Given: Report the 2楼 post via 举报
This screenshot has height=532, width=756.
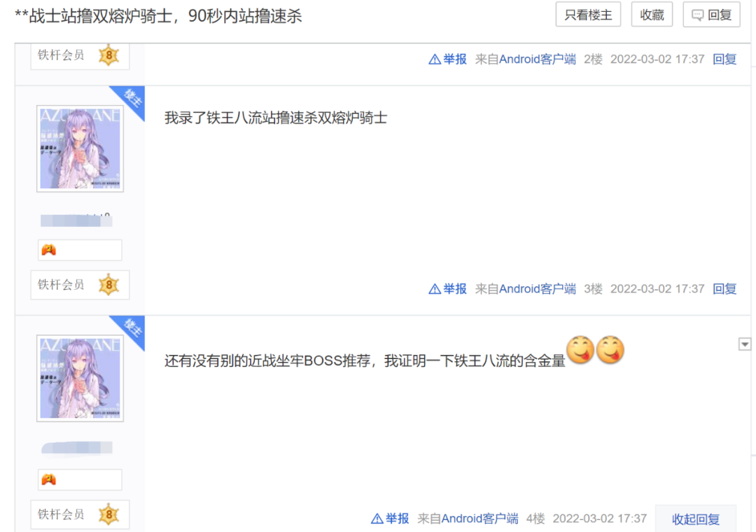Looking at the screenshot, I should point(447,59).
